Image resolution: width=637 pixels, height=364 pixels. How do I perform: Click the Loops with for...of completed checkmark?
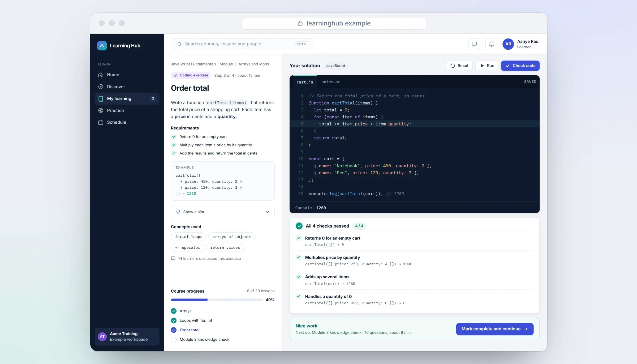coord(174,320)
